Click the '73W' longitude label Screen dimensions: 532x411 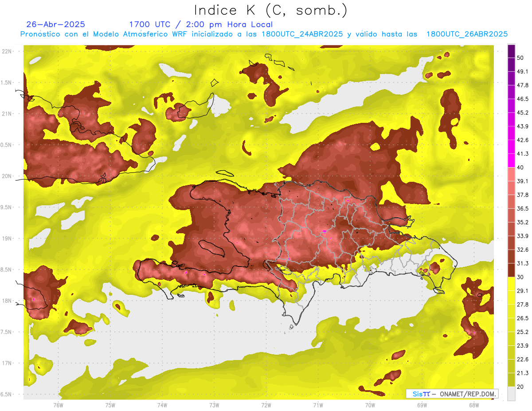214,405
